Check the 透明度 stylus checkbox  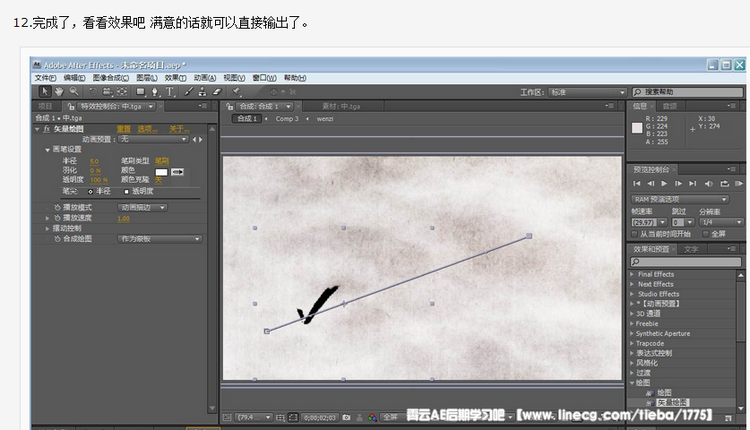127,191
